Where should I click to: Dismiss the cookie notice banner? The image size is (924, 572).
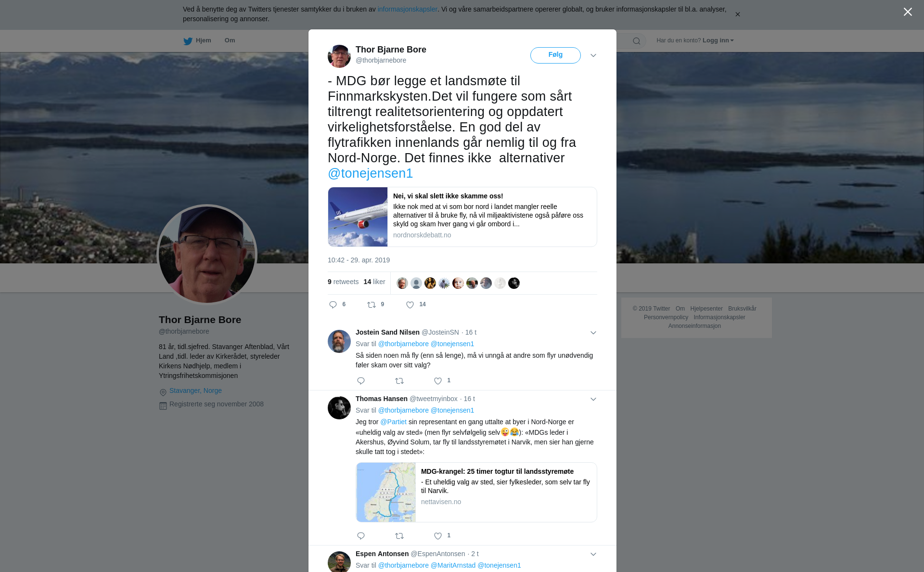pyautogui.click(x=737, y=14)
